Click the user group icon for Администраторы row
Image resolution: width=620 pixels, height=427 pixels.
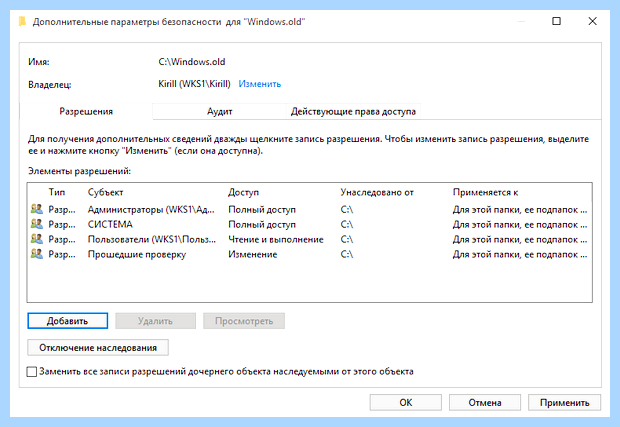[x=36, y=209]
